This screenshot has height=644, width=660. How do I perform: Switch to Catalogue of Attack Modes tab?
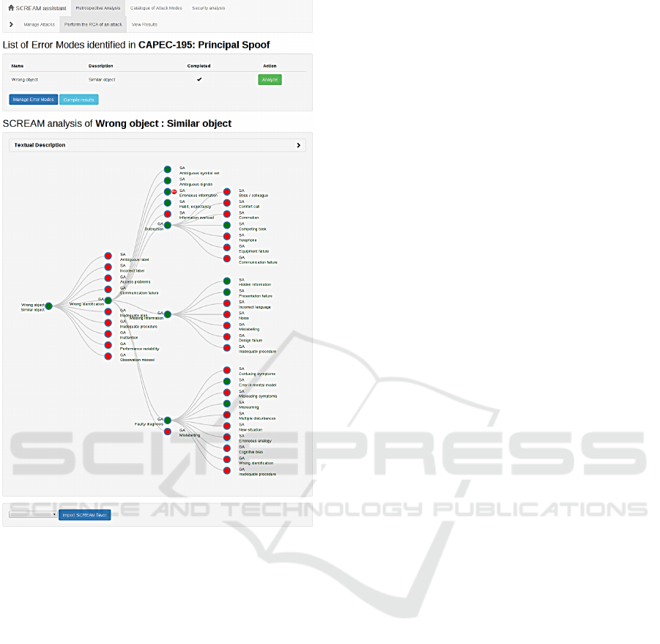tap(156, 8)
